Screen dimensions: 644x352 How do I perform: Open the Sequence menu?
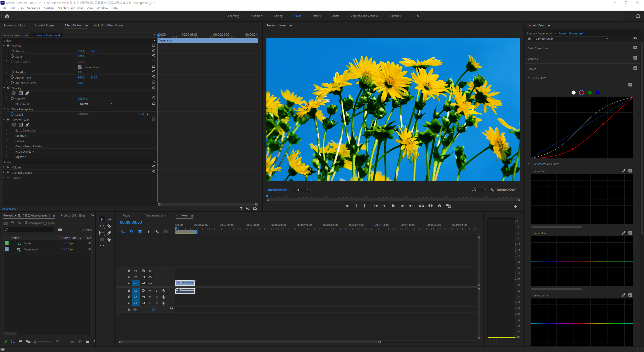pyautogui.click(x=33, y=8)
